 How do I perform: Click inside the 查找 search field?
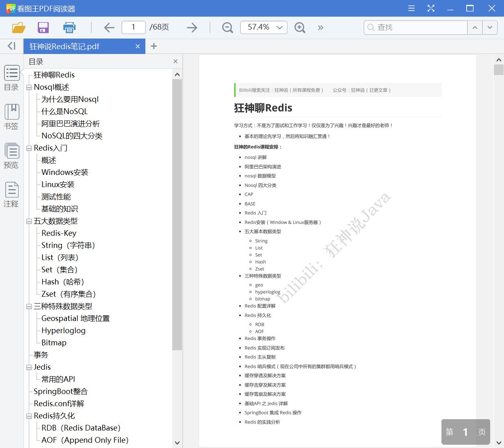[415, 28]
